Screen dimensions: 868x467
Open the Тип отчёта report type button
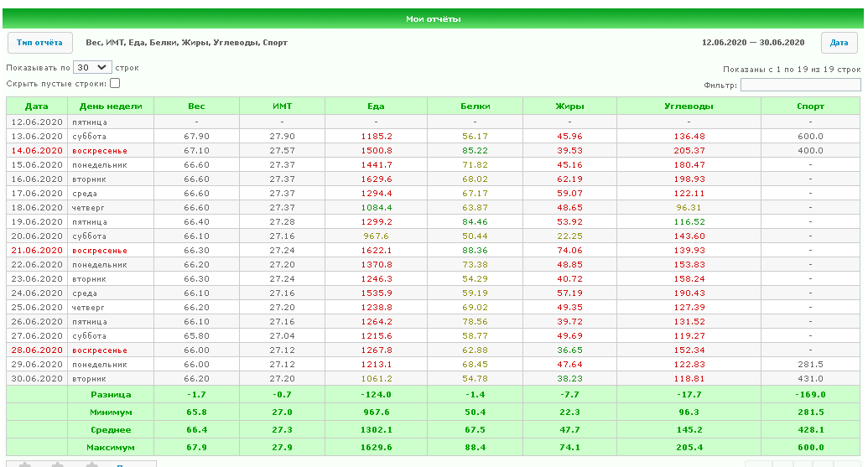coord(39,43)
